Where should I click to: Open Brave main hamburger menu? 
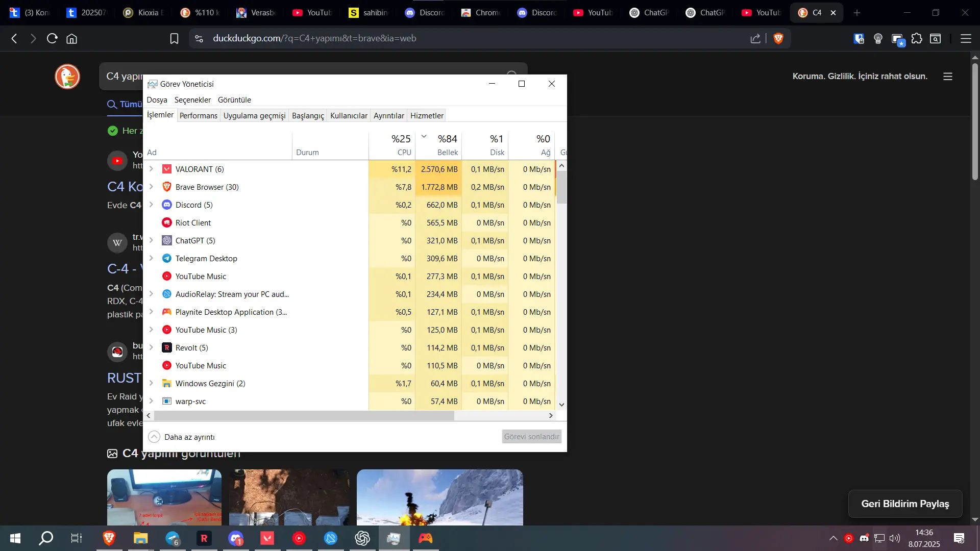966,38
